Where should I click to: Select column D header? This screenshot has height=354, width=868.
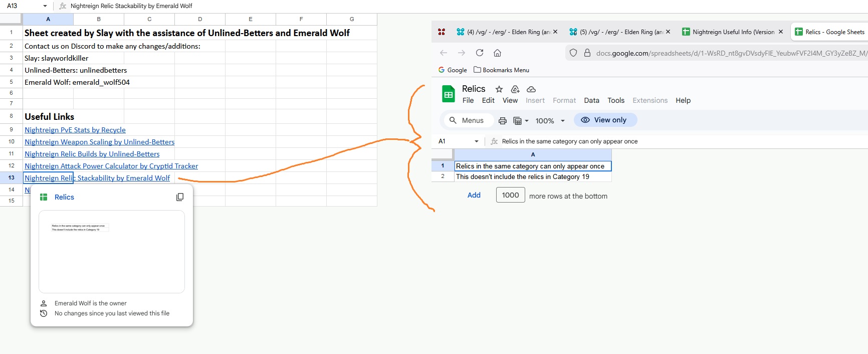point(200,19)
